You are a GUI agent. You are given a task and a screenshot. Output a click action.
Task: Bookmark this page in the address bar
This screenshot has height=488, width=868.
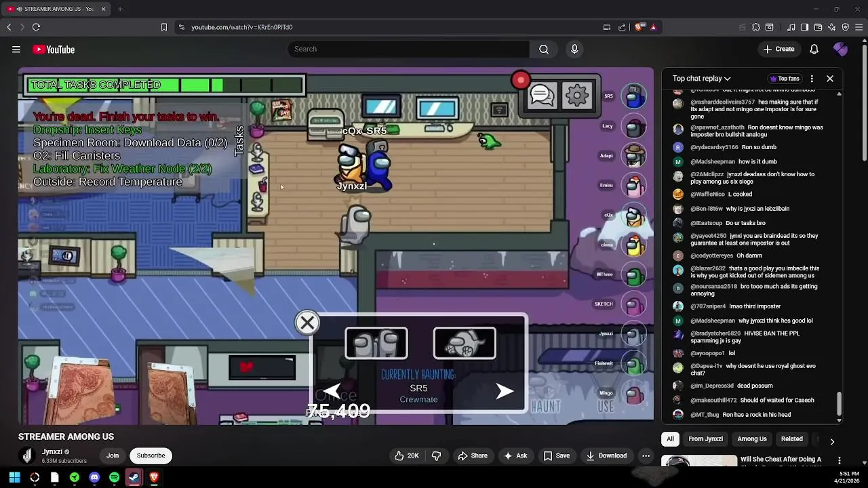click(163, 27)
